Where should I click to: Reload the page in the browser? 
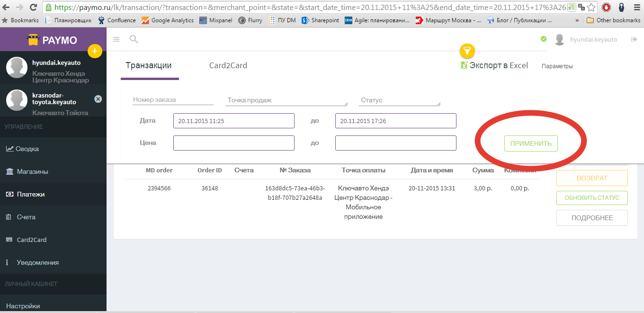coord(33,7)
